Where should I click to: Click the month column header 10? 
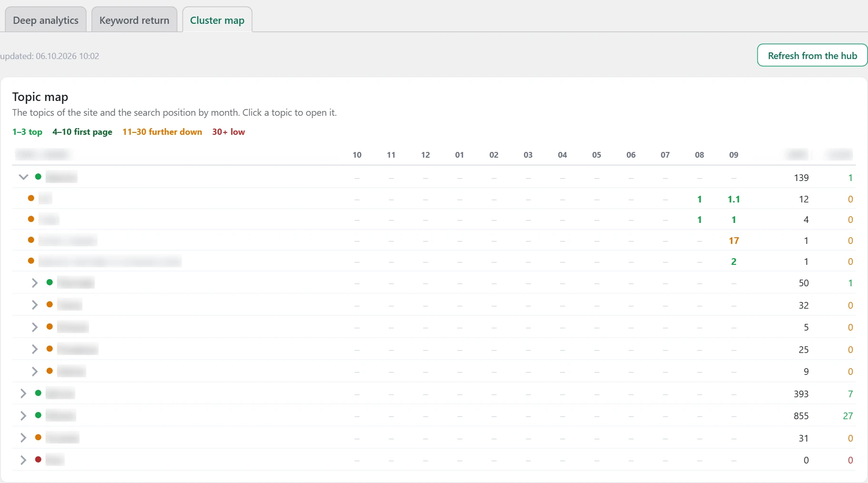(357, 155)
